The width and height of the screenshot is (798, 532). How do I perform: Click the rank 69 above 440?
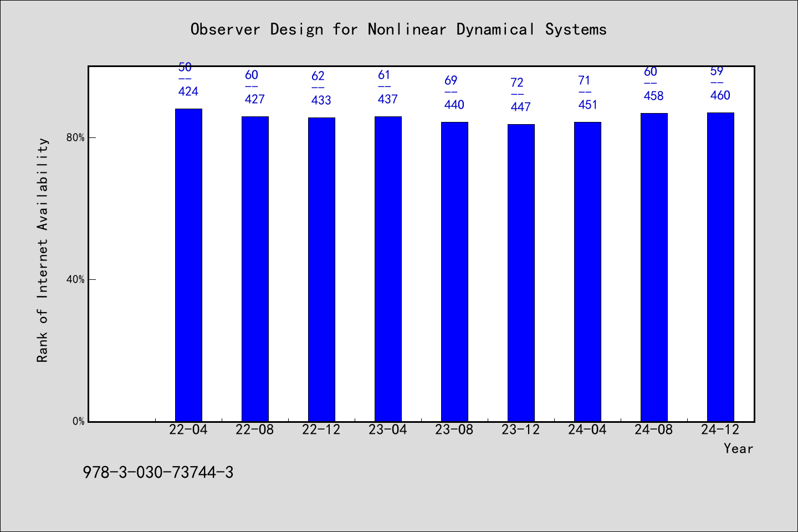pos(451,80)
